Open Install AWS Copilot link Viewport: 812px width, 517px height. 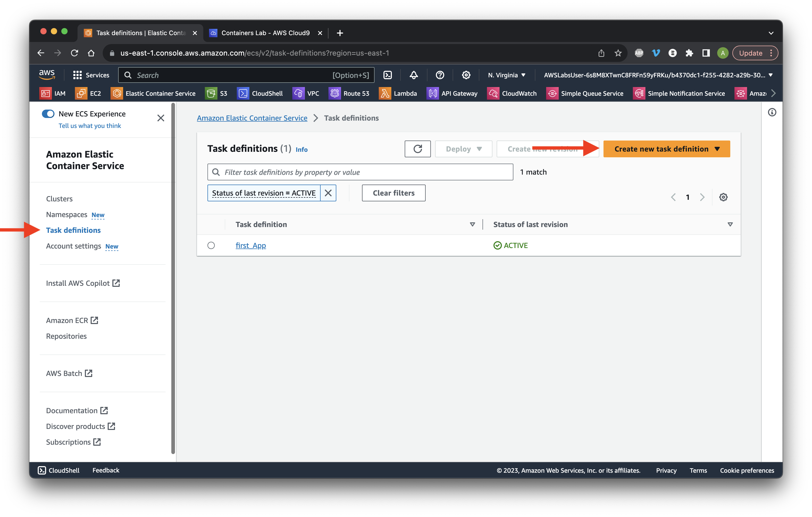pos(83,283)
